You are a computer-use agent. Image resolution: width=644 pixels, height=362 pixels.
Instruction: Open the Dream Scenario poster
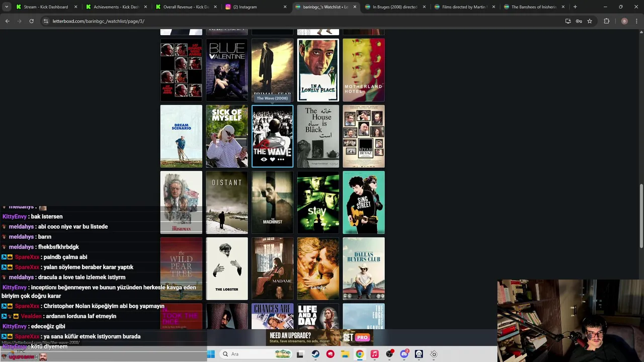click(181, 136)
